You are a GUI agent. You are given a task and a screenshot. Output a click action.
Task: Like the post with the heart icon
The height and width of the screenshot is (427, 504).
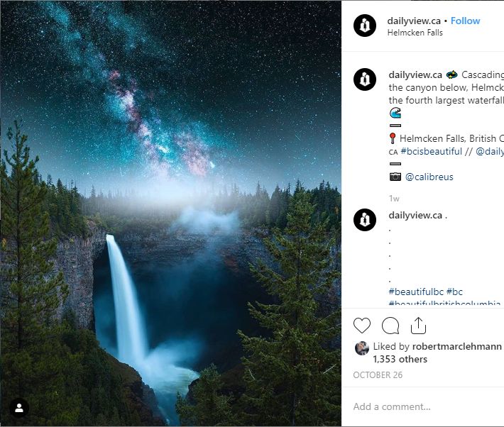pos(362,326)
